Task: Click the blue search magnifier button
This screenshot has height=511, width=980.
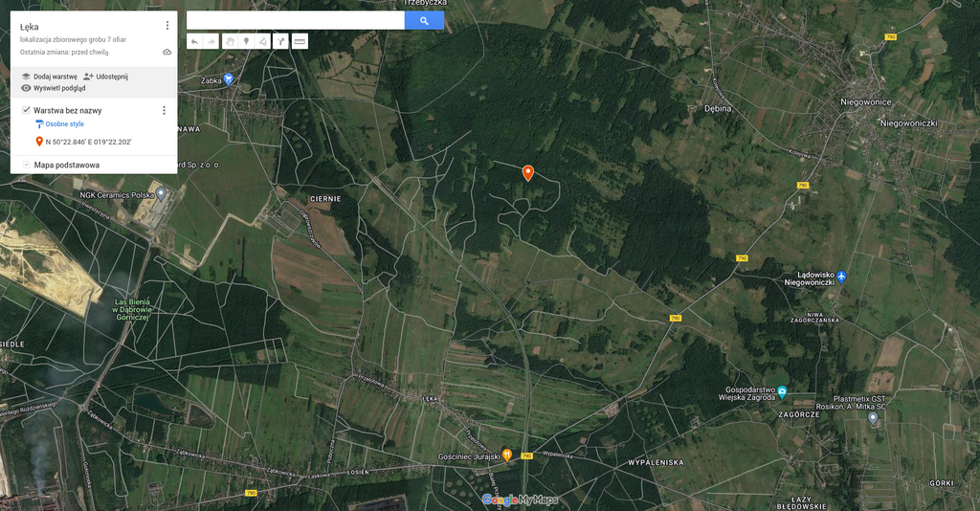Action: click(424, 21)
